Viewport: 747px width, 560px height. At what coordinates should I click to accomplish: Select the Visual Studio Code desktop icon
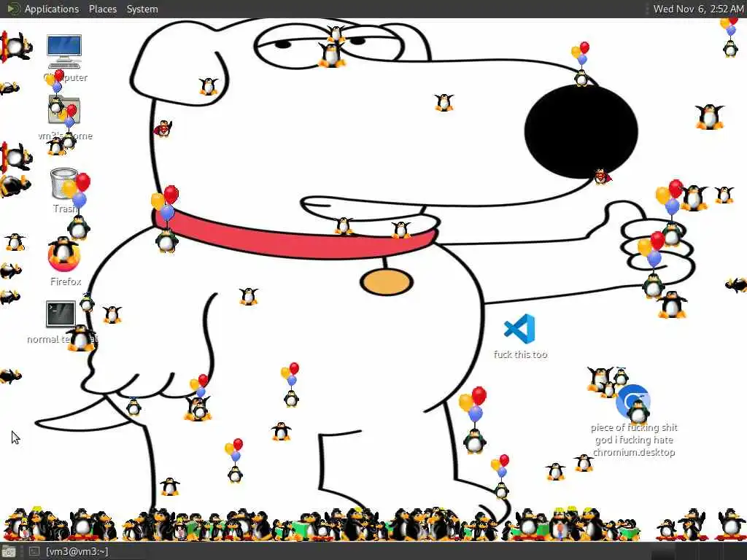[x=519, y=329]
